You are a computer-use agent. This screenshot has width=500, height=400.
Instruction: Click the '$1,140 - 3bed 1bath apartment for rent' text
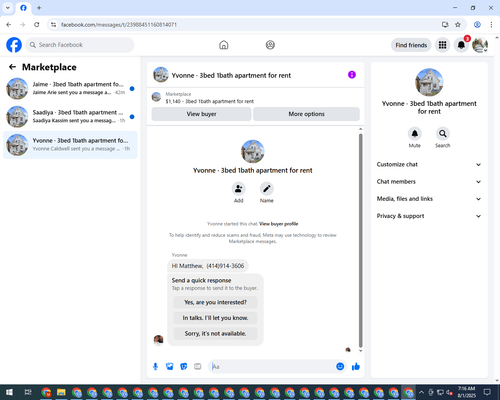point(210,101)
